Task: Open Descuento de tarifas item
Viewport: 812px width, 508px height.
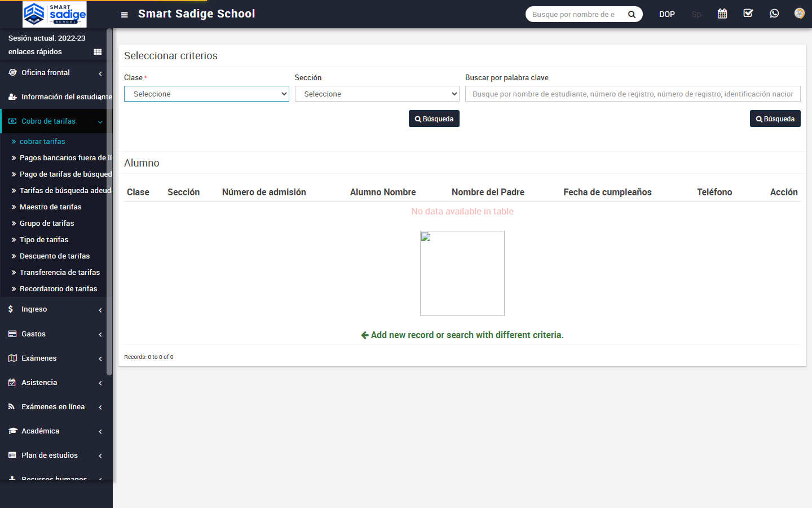Action: click(55, 256)
